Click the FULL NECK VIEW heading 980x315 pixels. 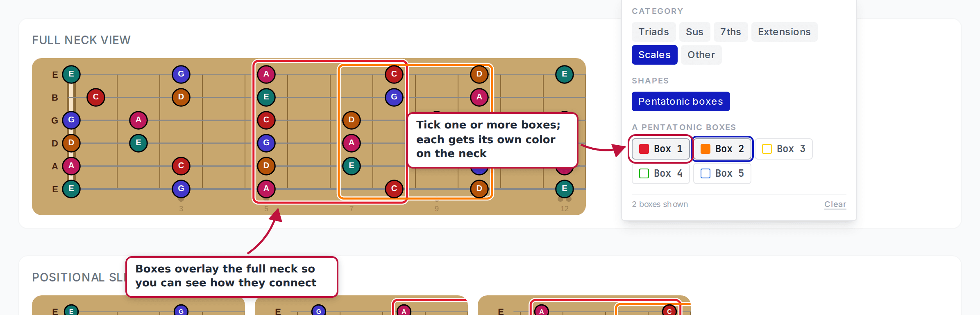pos(81,40)
